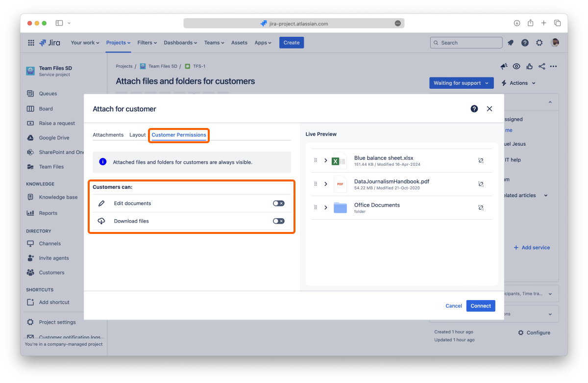Enable the Download files toggle
Screen dimensions: 588x383
(278, 221)
